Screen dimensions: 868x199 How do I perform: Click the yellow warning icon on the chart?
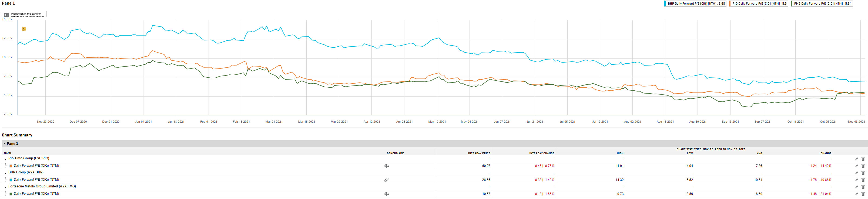(24, 29)
